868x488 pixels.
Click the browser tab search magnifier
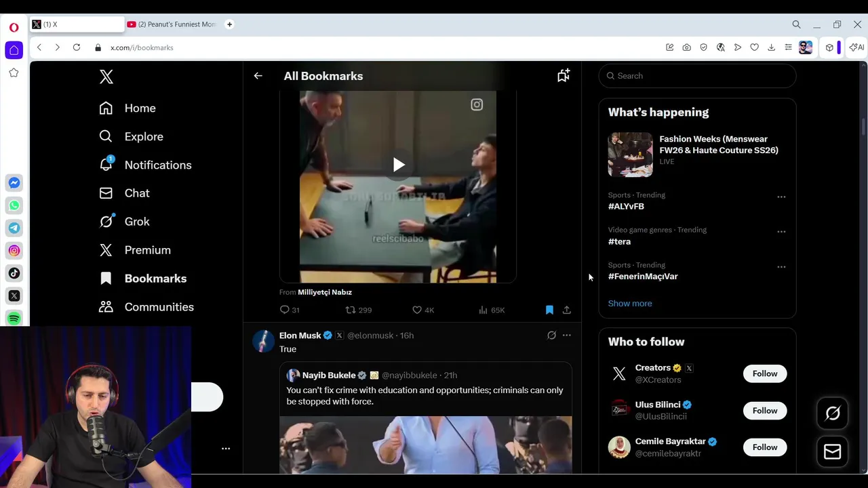click(x=796, y=24)
